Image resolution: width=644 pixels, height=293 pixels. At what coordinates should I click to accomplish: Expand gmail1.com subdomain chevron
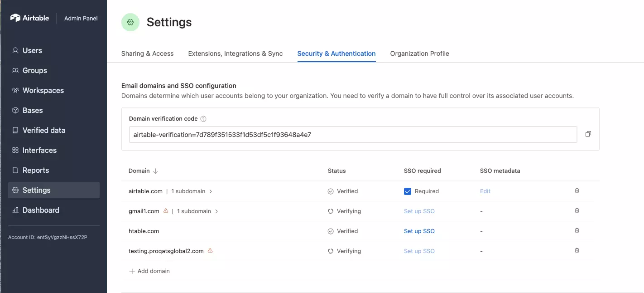pyautogui.click(x=216, y=211)
